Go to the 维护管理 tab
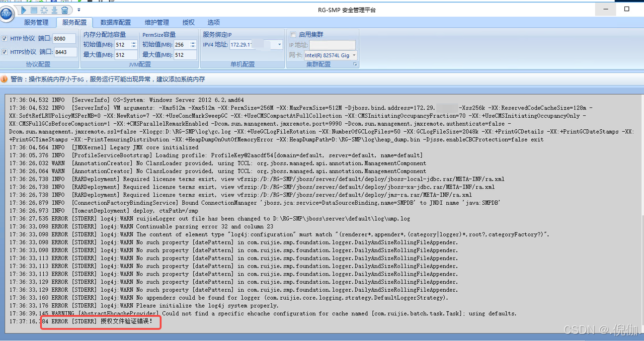The image size is (644, 341). click(157, 23)
